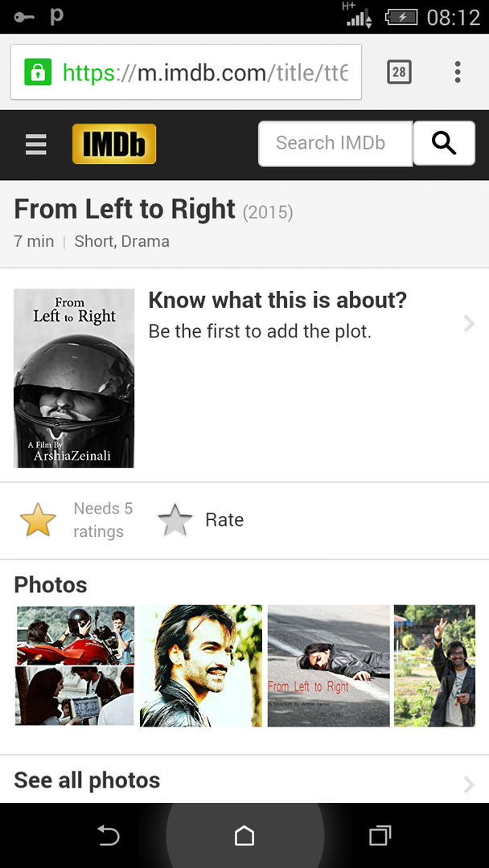The height and width of the screenshot is (868, 489).
Task: Open the browser tab switcher showing 28
Action: (399, 72)
